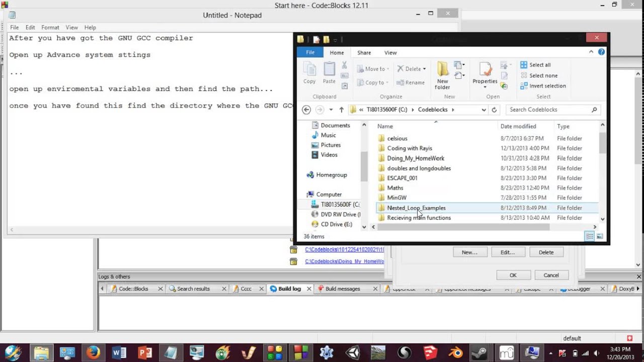Click the New... button in dialog
Image resolution: width=644 pixels, height=362 pixels.
click(469, 252)
